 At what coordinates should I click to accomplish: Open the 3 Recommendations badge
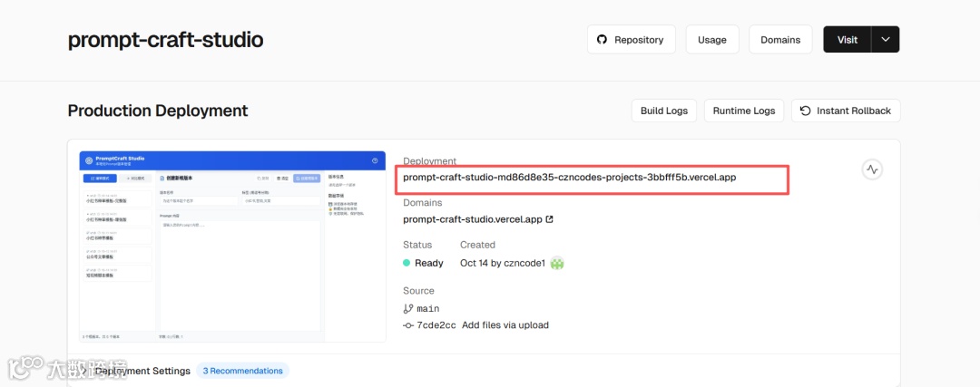[x=242, y=371]
